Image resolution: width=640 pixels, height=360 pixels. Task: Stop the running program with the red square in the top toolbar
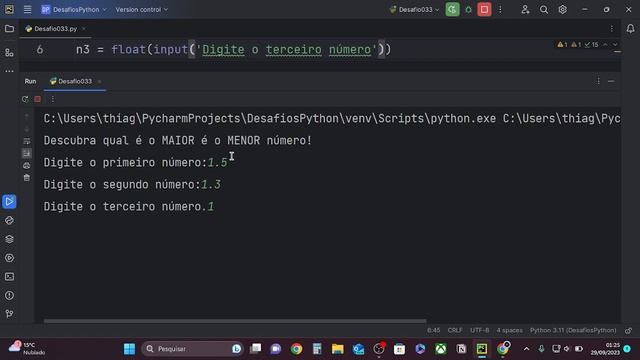(x=484, y=9)
